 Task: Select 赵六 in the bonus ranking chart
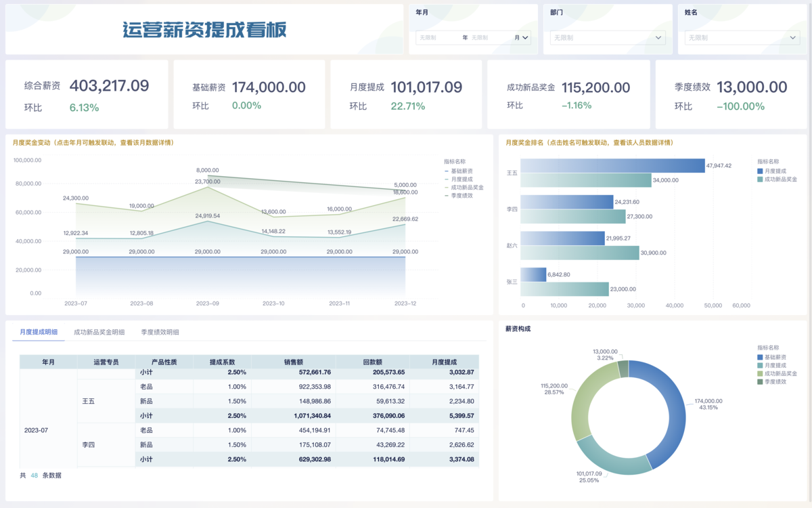pyautogui.click(x=512, y=245)
